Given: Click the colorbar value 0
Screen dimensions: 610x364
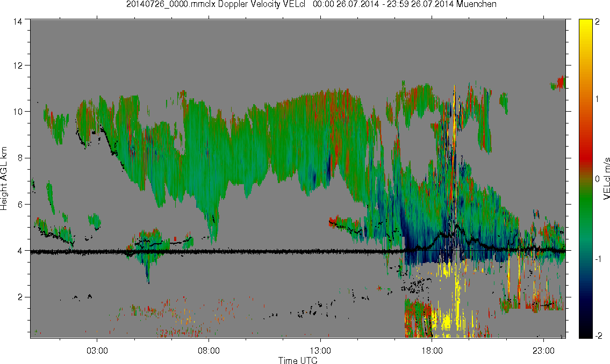Looking at the screenshot, I should [598, 179].
